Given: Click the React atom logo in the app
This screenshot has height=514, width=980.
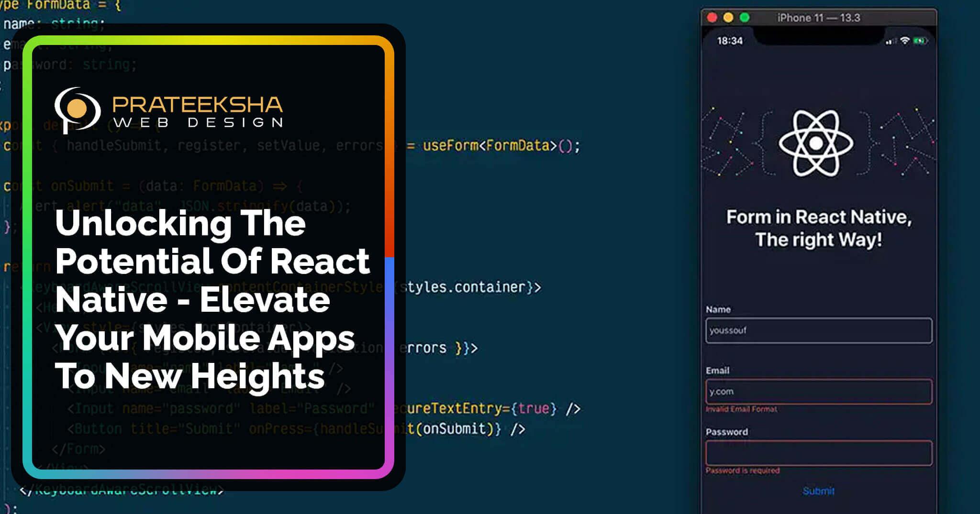Looking at the screenshot, I should coord(816,143).
